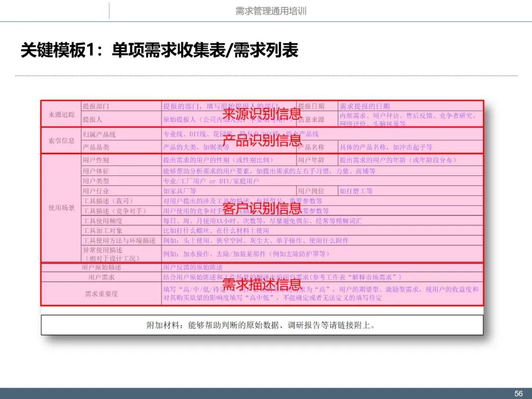Click the 使用场景 row header cell

pyautogui.click(x=61, y=208)
